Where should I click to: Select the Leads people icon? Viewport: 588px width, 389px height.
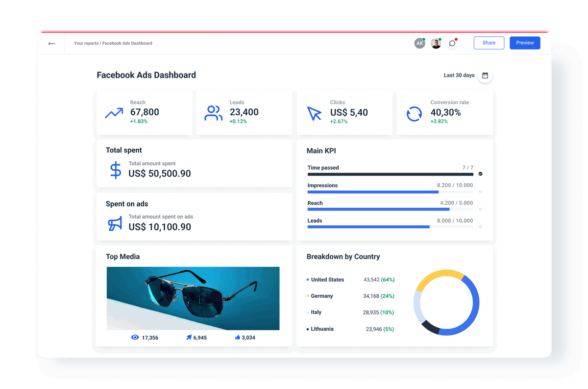(214, 112)
